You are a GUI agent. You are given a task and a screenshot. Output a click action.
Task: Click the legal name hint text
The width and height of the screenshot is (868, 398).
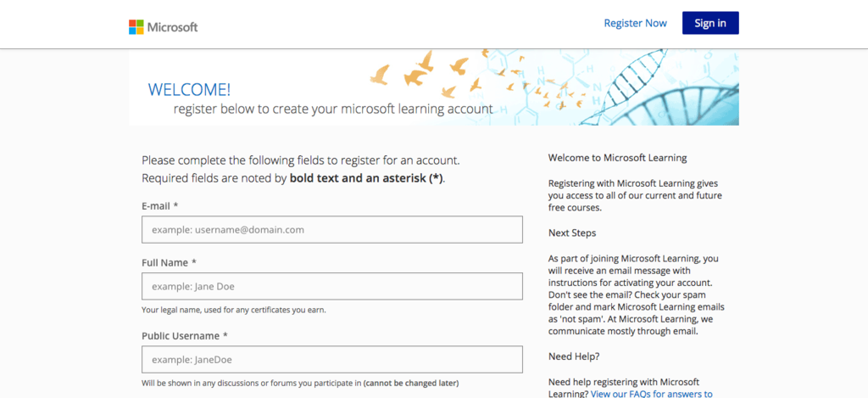pos(234,310)
